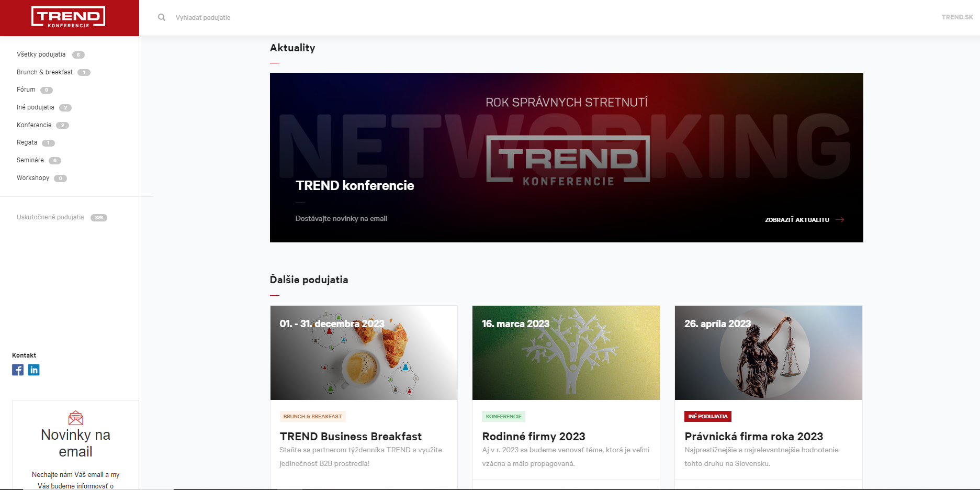The width and height of the screenshot is (980, 490).
Task: Open the TREND konferencie banner title
Action: tap(355, 185)
